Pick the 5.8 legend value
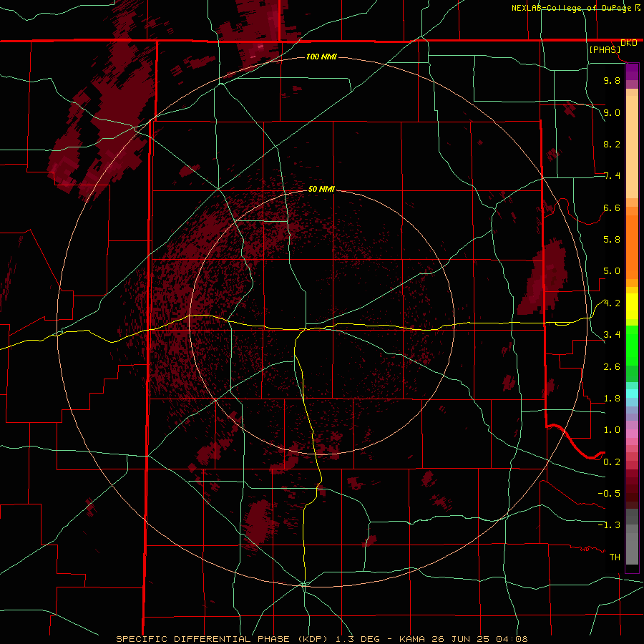 pyautogui.click(x=612, y=240)
